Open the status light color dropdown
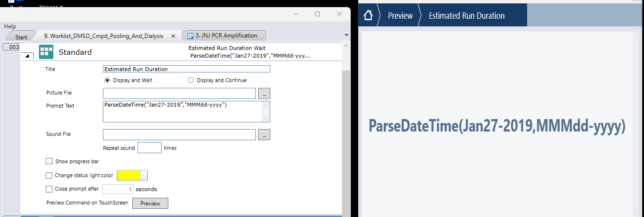Viewport: 644px width, 217px height. coord(144,176)
